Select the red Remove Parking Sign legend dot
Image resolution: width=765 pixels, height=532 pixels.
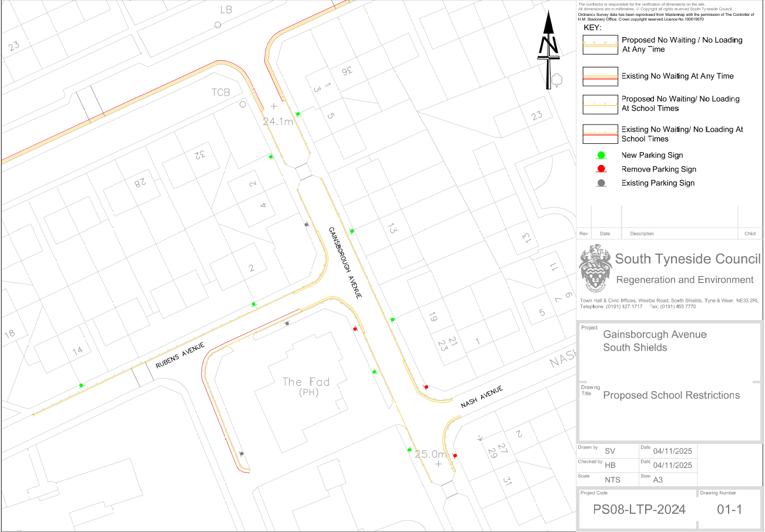click(600, 169)
